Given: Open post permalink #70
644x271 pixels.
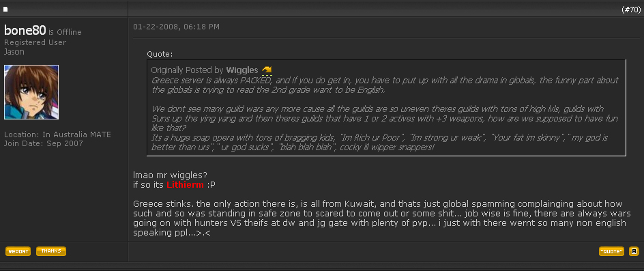Looking at the screenshot, I should coord(630,10).
